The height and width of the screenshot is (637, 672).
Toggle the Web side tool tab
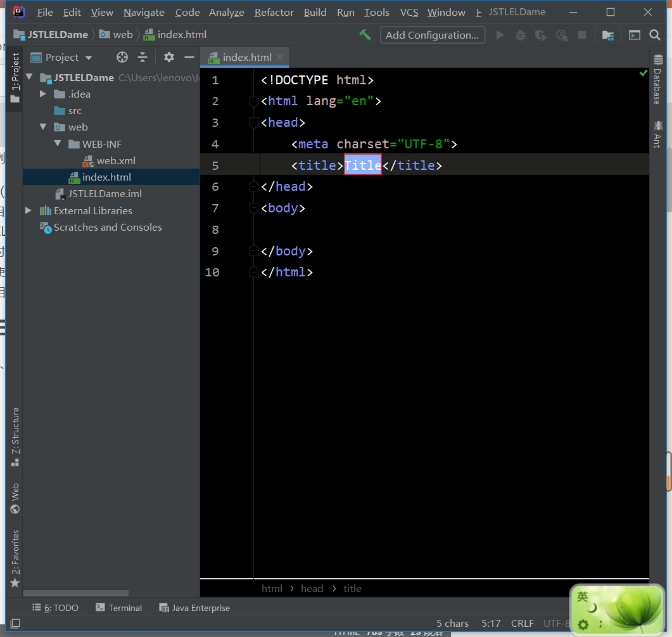(15, 498)
